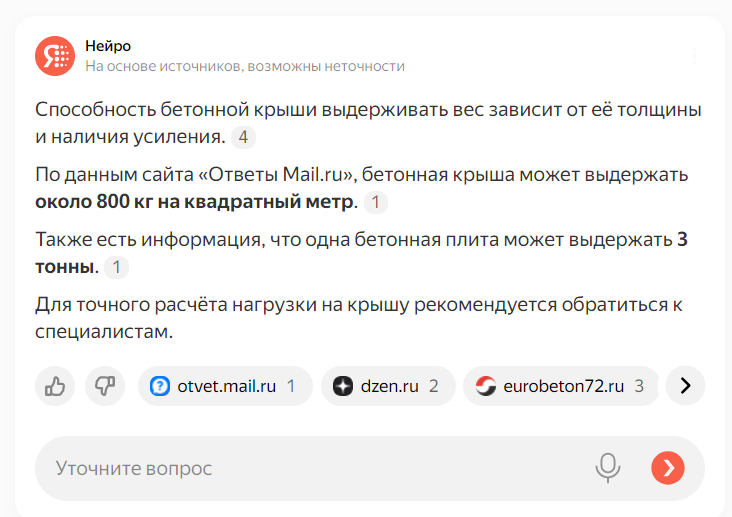The height and width of the screenshot is (517, 732).
Task: Like the answer with thumbs up
Action: click(x=55, y=385)
